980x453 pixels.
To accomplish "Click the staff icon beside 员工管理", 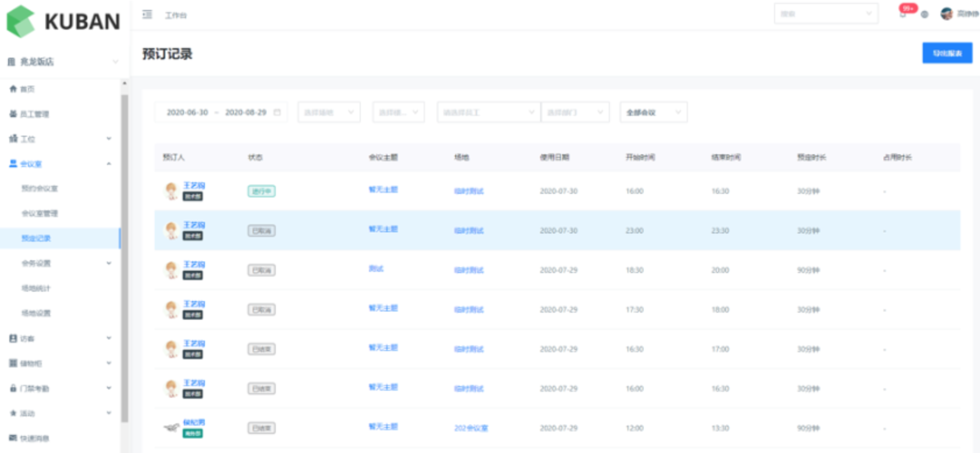I will 13,114.
